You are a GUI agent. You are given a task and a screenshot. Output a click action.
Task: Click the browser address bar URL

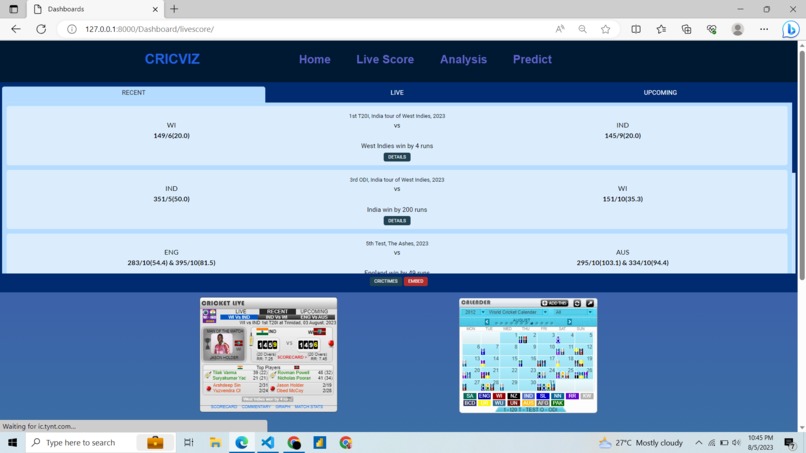150,29
